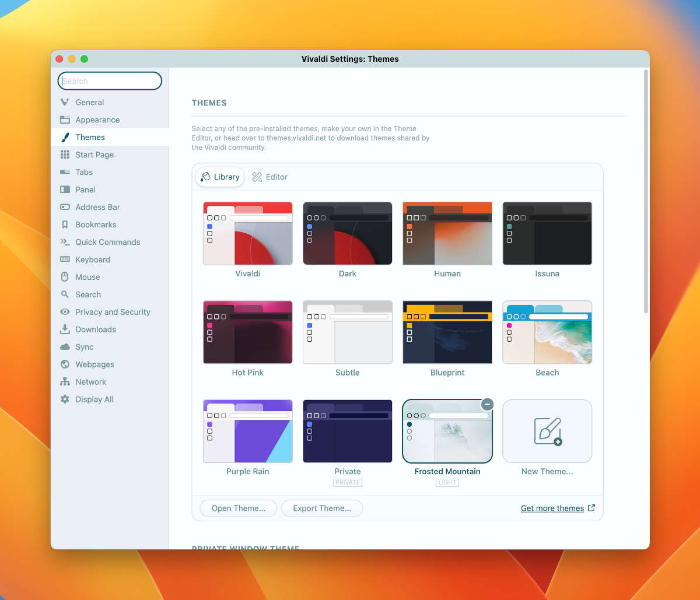Click the LIGHT tag under Frosted Mountain
The height and width of the screenshot is (600, 700).
pyautogui.click(x=447, y=483)
